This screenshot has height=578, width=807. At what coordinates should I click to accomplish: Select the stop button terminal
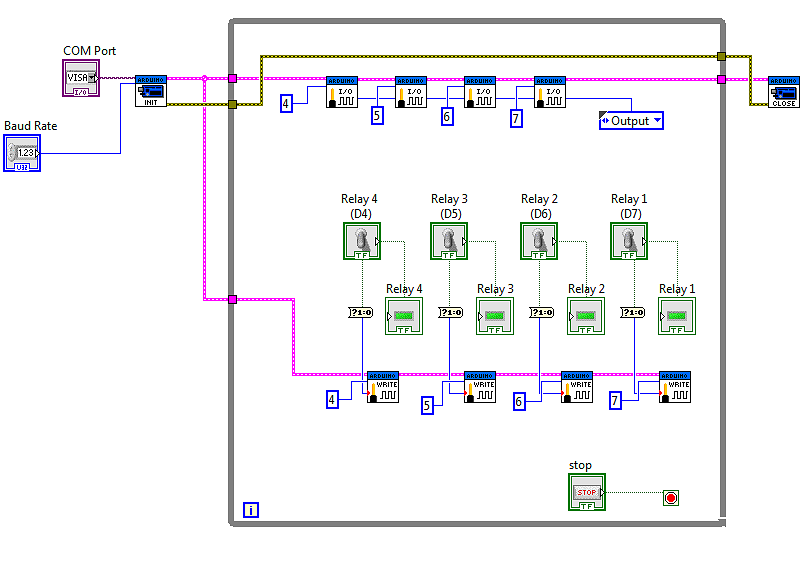tap(587, 492)
